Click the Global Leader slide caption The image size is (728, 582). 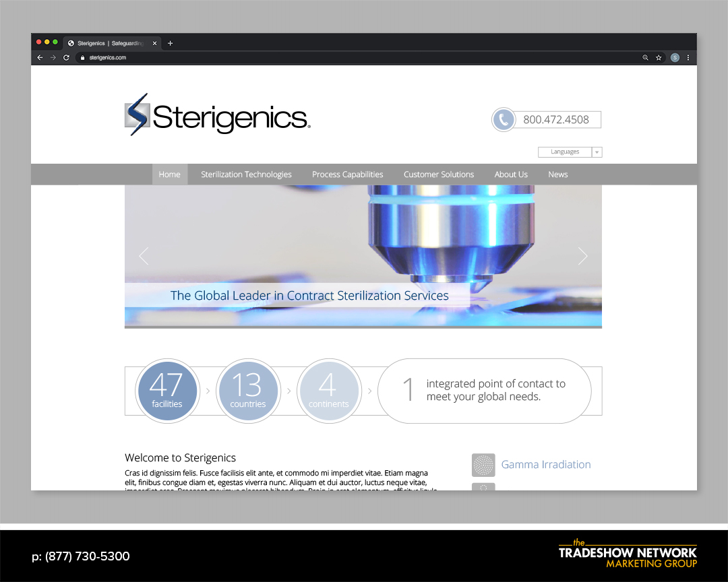tap(309, 296)
